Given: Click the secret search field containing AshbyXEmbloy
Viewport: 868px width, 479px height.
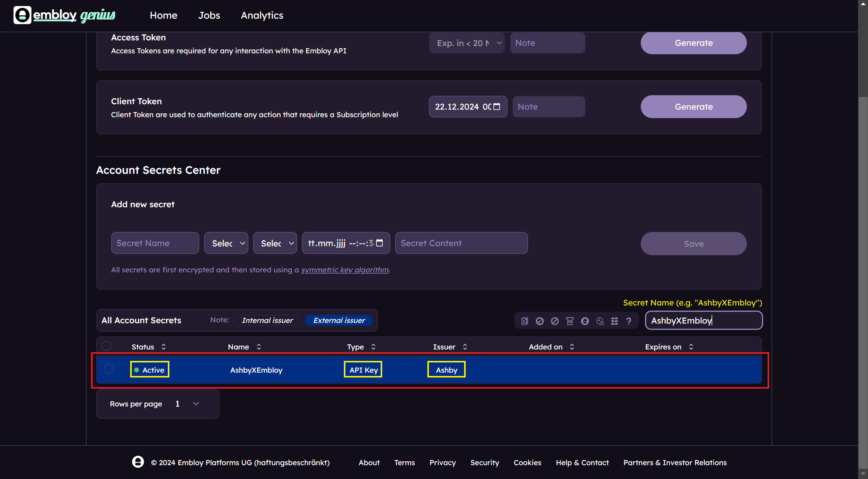Looking at the screenshot, I should pyautogui.click(x=703, y=320).
